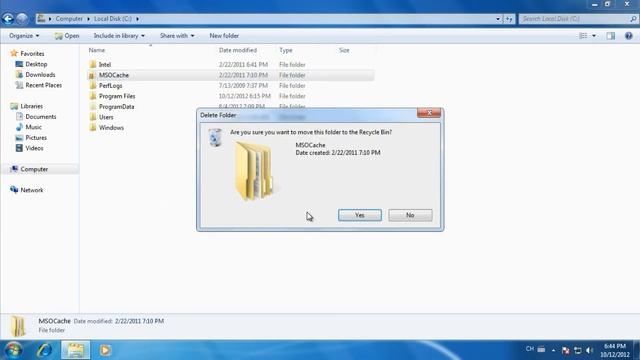The height and width of the screenshot is (360, 640).
Task: Open the view options dropdown arrow
Action: pyautogui.click(x=594, y=36)
